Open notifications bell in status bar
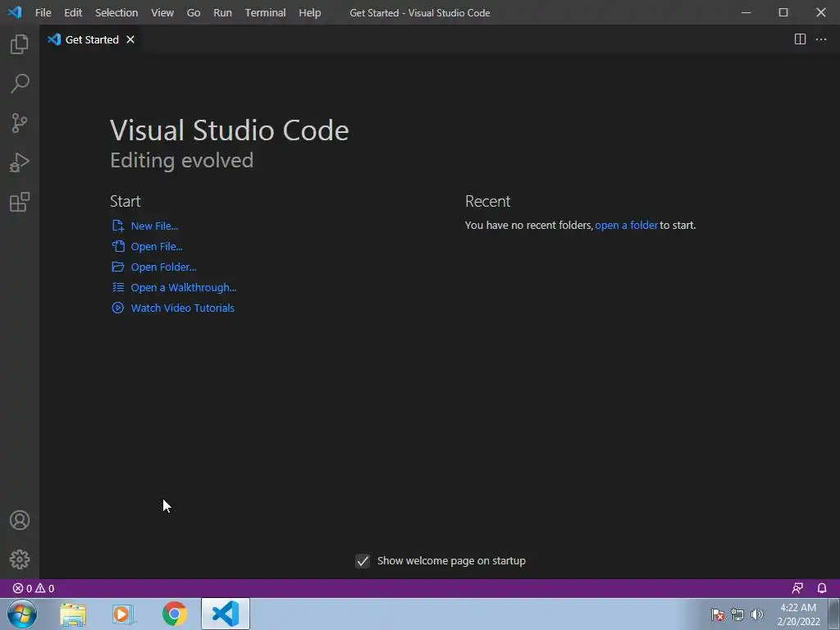 pos(822,588)
